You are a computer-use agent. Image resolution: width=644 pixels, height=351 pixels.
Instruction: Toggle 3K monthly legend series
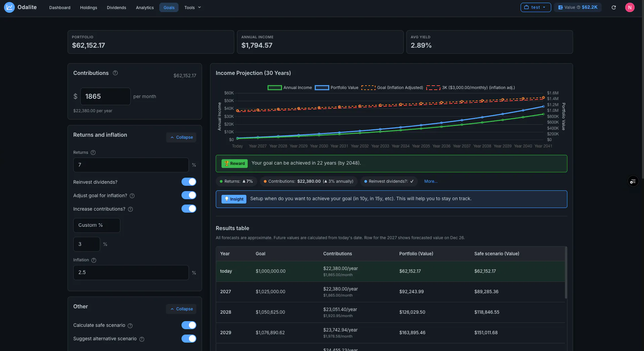point(471,88)
